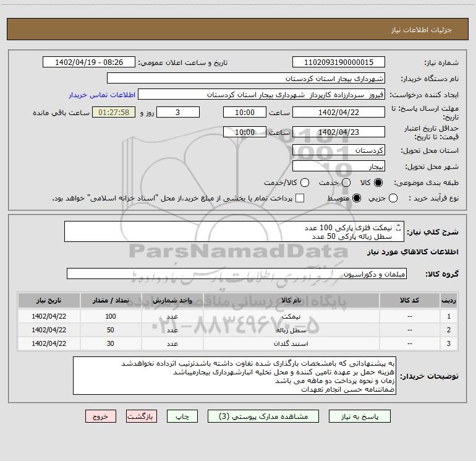476x461 pixels.
Task: Click the خروج exit button
Action: pos(101,416)
